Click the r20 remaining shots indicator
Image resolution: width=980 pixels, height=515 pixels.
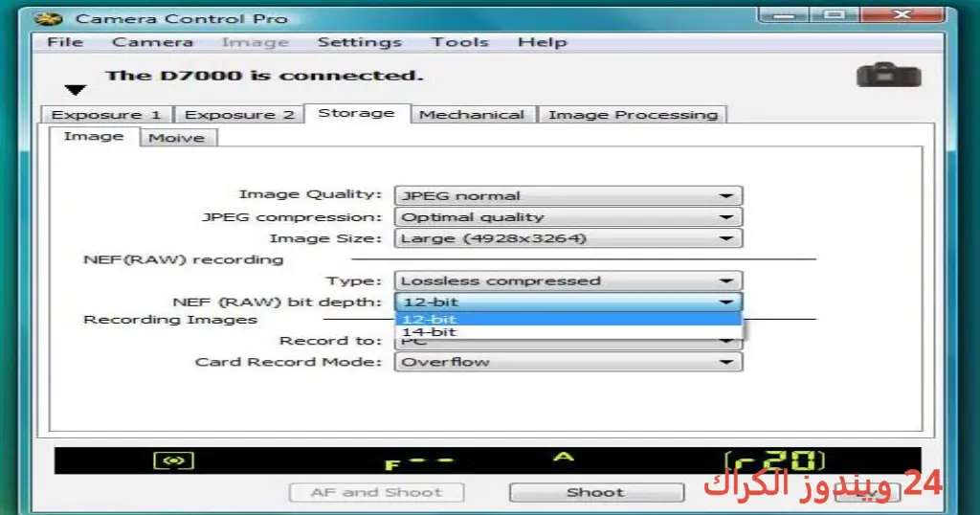click(774, 461)
